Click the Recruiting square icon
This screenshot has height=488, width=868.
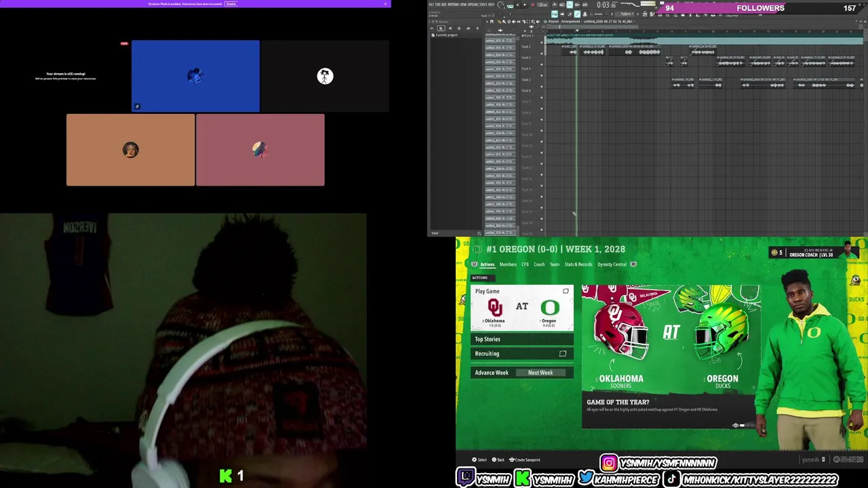(x=562, y=354)
